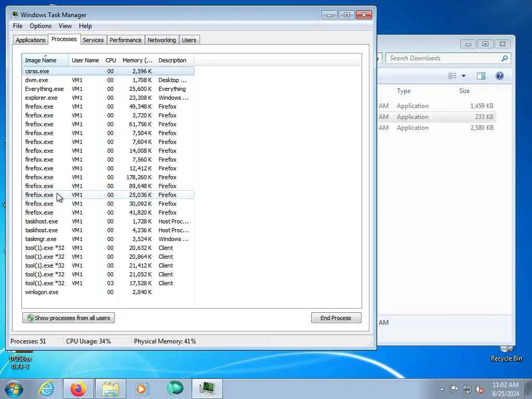Select tool(1).exe *32 using 17,528 K
Screen dimensions: 532x399
(108, 283)
